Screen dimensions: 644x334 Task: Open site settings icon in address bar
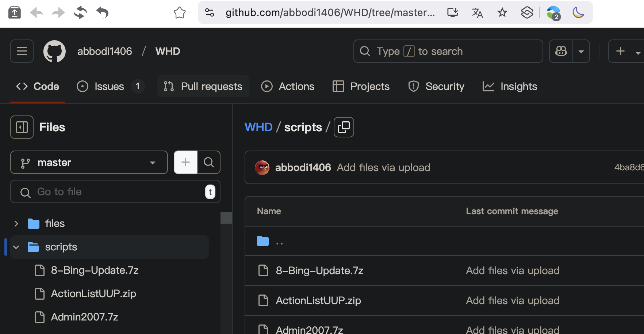pos(210,13)
